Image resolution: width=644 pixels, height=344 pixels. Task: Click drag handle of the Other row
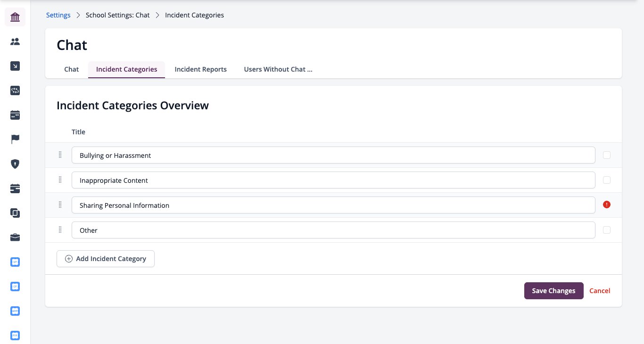coord(60,229)
